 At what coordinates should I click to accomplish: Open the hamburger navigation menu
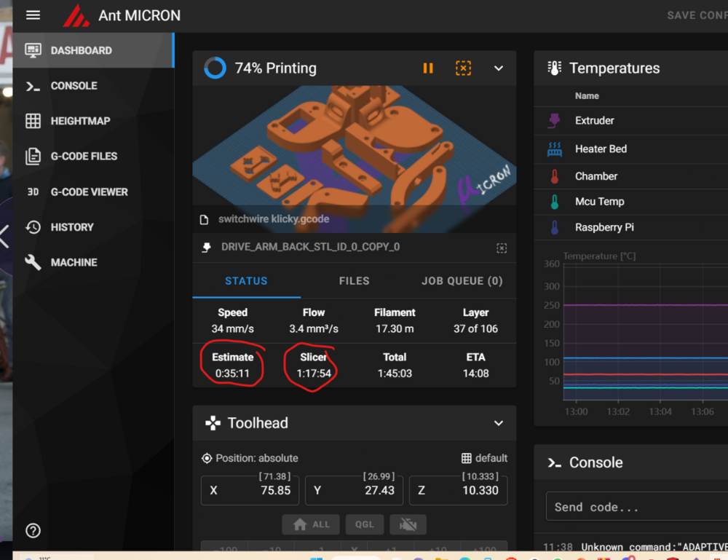[x=33, y=15]
